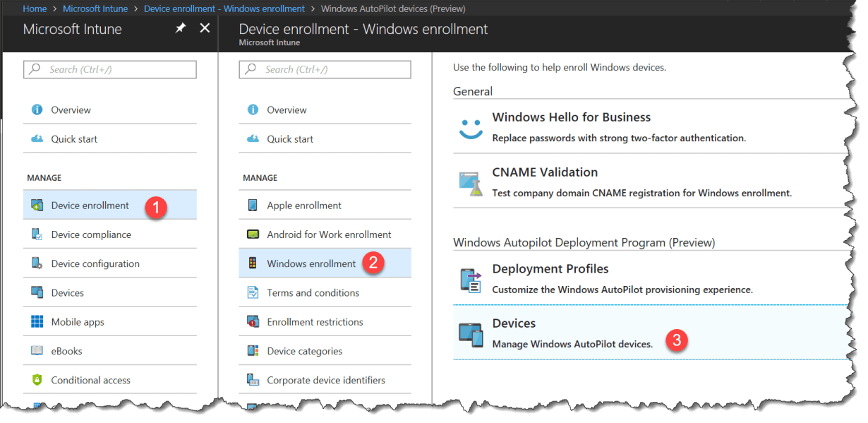Close the Microsoft Intune blade
This screenshot has width=868, height=423.
(205, 28)
